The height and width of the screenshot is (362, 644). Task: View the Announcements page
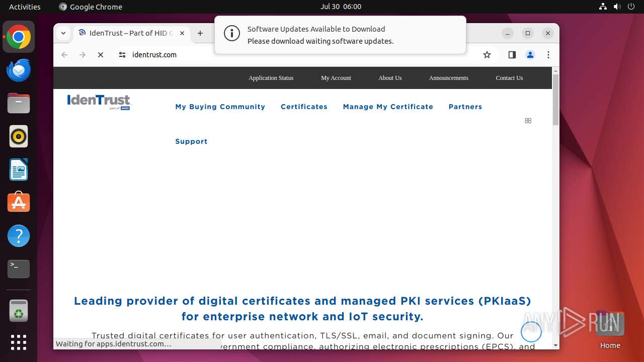[x=448, y=78]
